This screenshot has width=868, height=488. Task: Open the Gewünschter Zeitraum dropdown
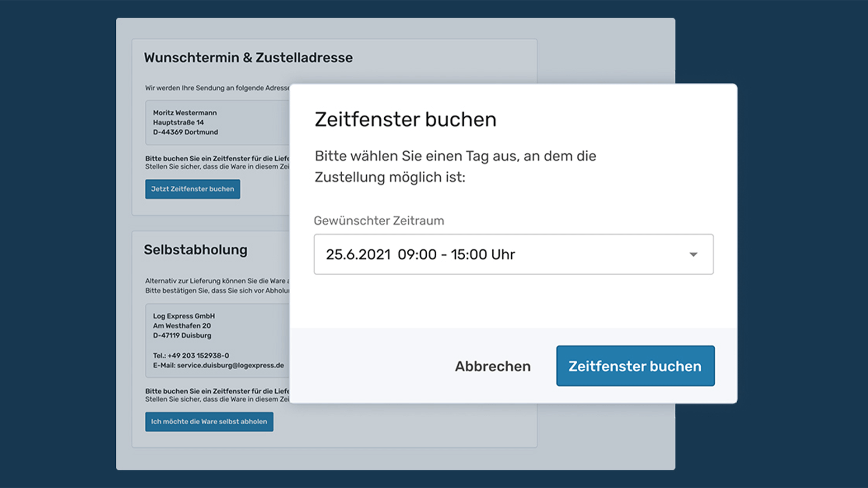[x=513, y=254]
